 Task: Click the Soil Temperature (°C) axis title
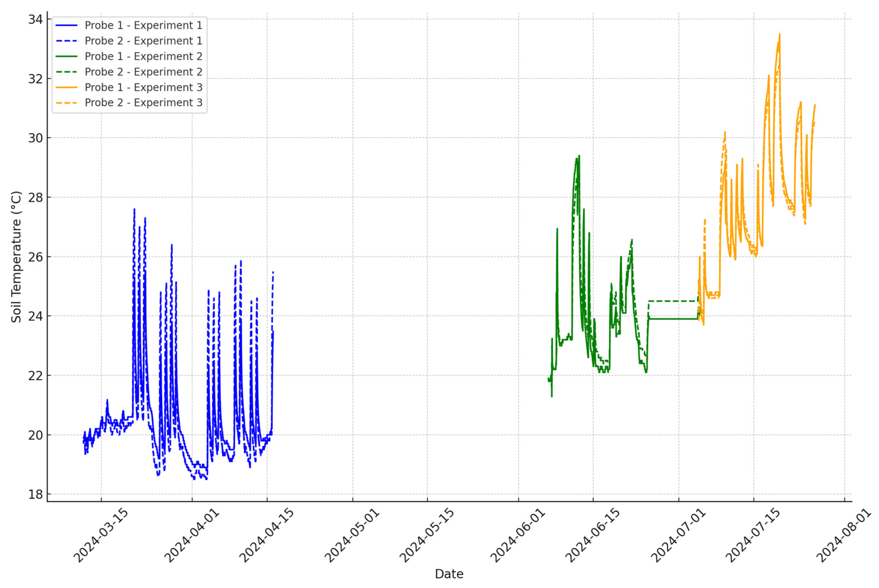click(x=16, y=257)
